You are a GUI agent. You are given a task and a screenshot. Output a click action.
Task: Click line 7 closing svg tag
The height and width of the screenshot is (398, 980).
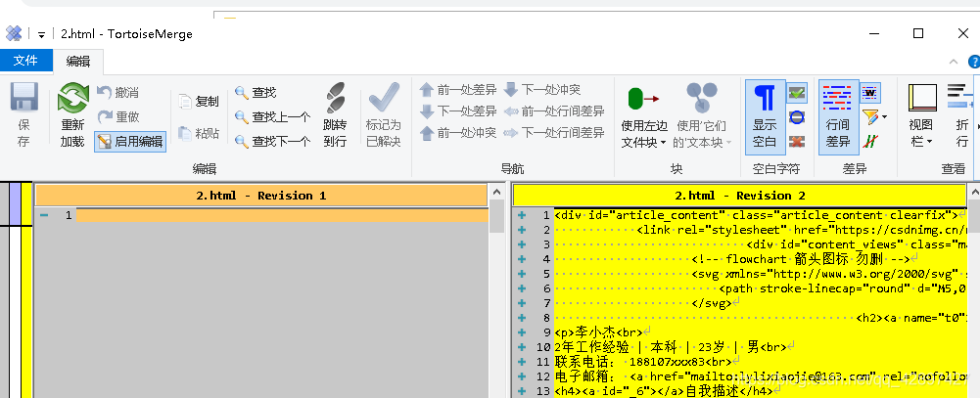click(x=711, y=303)
